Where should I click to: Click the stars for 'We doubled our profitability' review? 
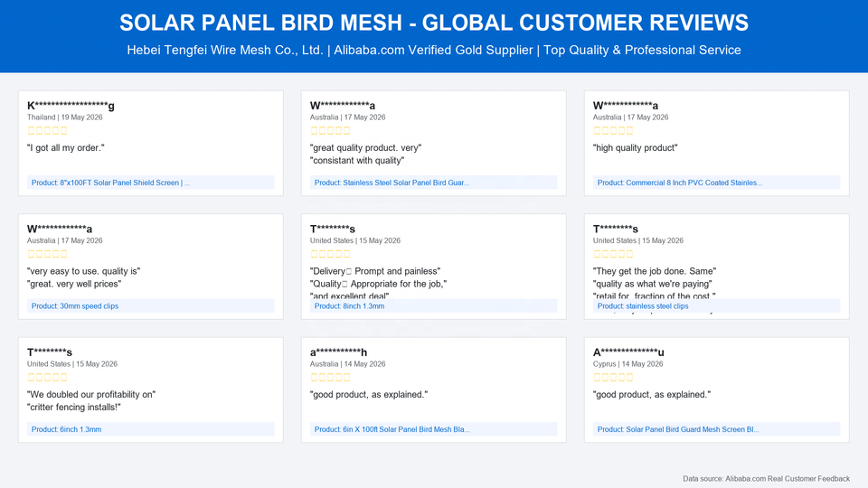[x=47, y=378]
